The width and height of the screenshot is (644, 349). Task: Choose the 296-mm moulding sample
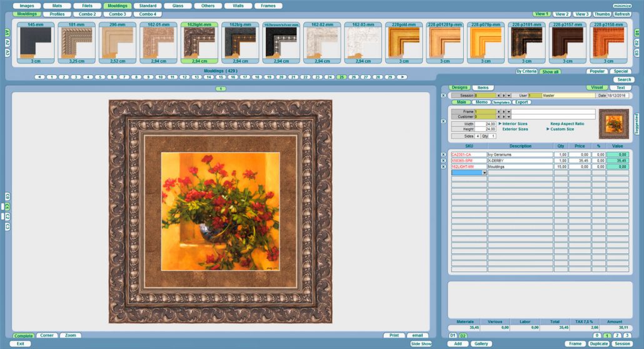[118, 43]
